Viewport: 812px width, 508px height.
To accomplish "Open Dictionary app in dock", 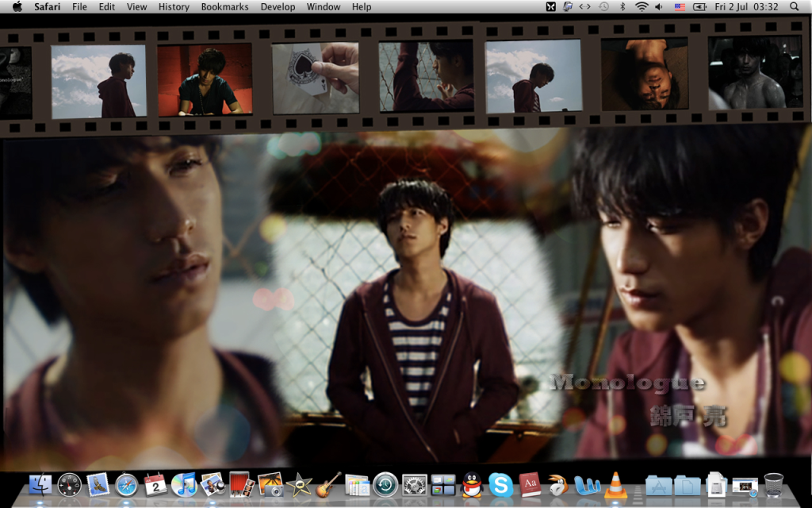I will click(x=529, y=484).
